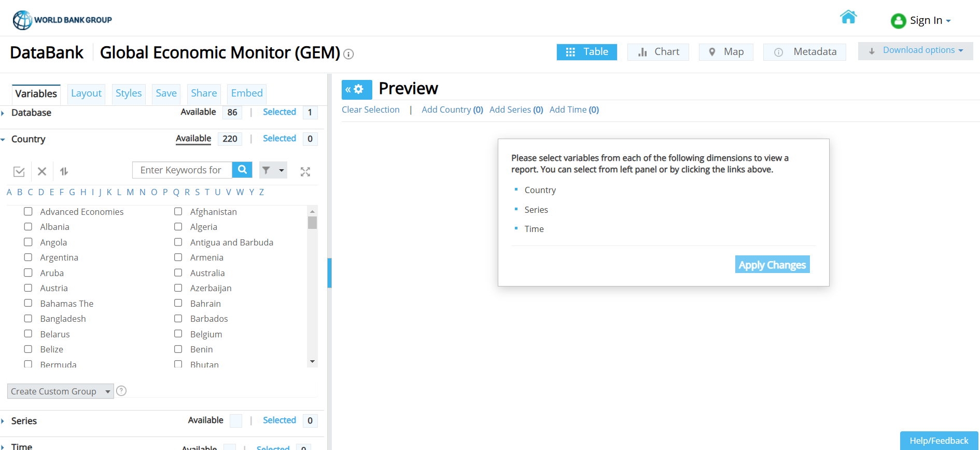Click the DataBank title link
The width and height of the screenshot is (980, 450).
[x=47, y=52]
